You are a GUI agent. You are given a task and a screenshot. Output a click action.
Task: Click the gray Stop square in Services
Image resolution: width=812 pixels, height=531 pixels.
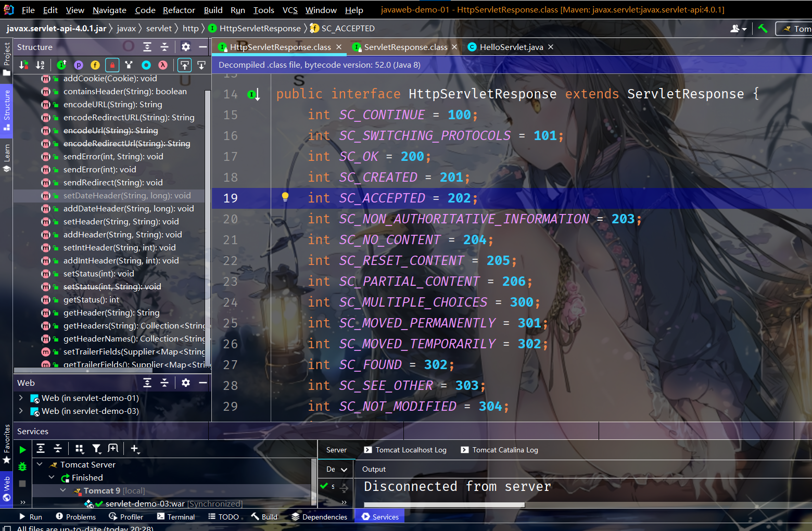coord(22,484)
